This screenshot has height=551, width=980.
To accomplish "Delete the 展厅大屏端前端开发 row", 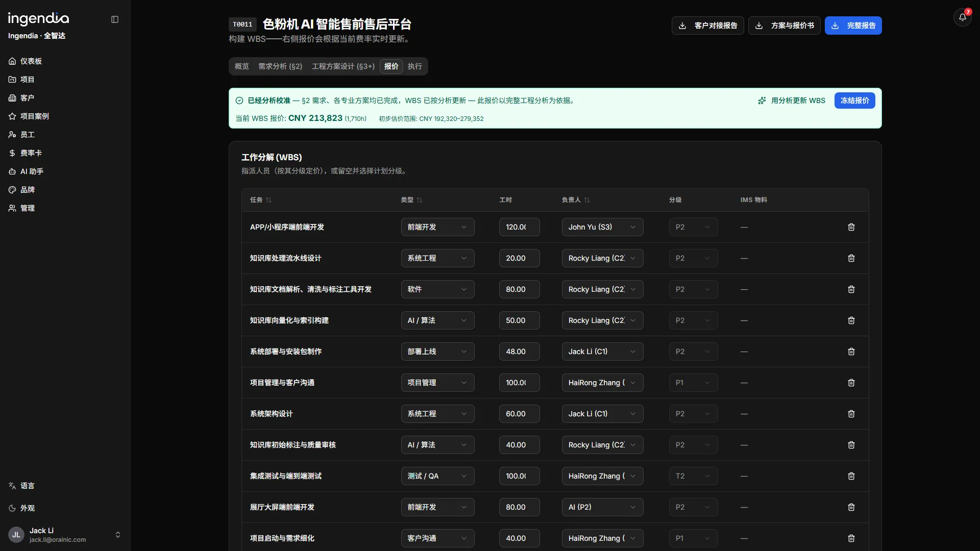I will click(851, 507).
